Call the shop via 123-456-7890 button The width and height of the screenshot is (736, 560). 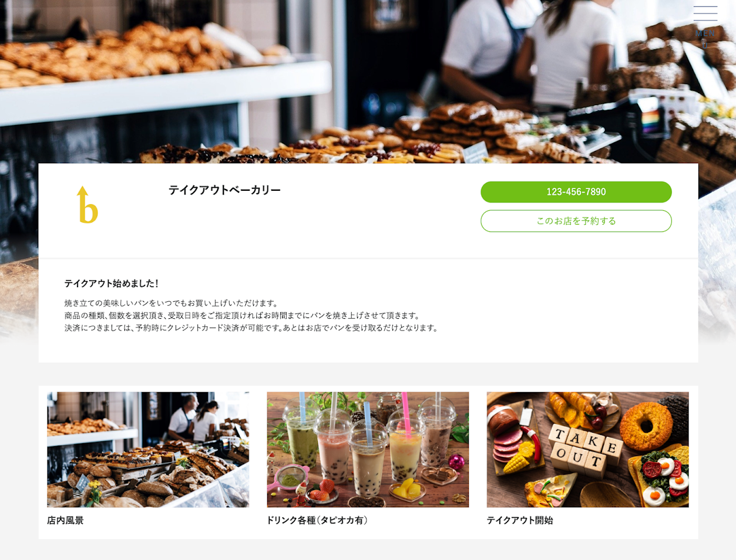tap(576, 192)
